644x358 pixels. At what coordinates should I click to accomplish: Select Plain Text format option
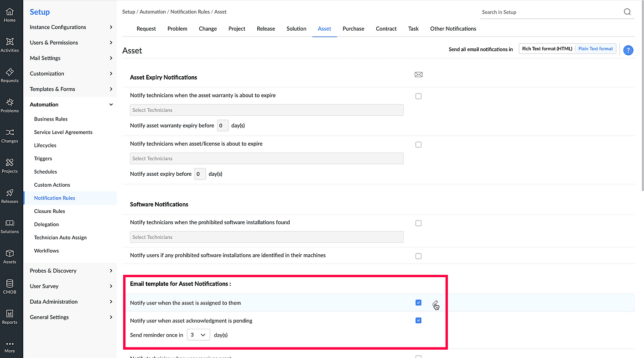pyautogui.click(x=595, y=49)
